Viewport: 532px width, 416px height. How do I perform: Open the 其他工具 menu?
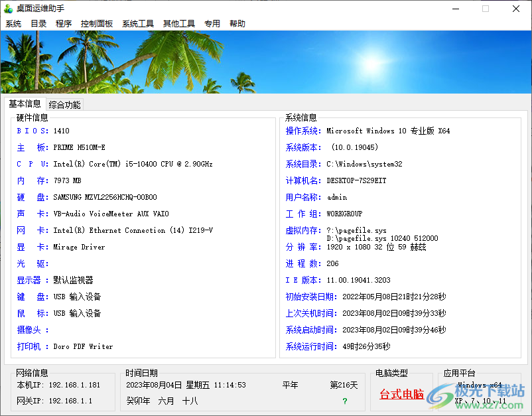coord(179,23)
